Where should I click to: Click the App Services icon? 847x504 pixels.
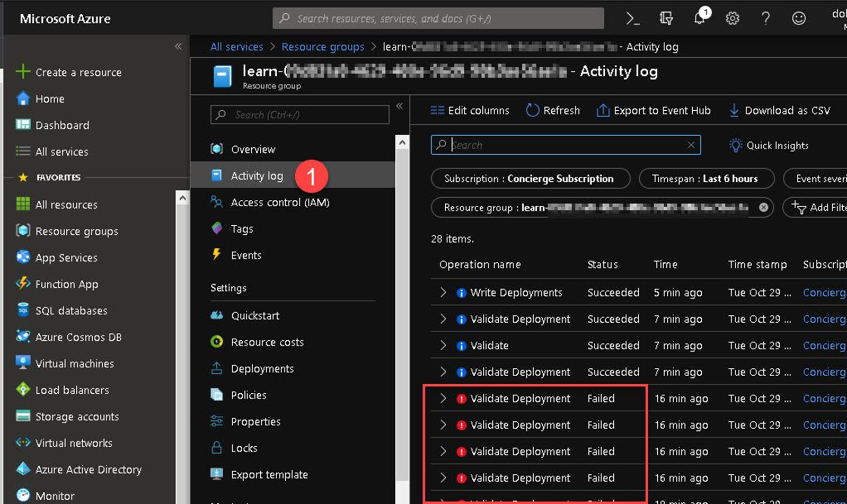(23, 257)
